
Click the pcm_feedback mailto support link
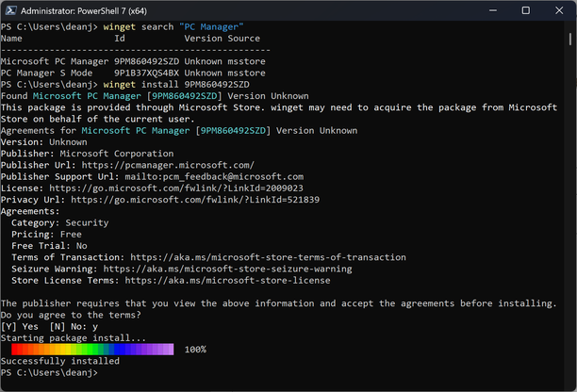tap(213, 176)
